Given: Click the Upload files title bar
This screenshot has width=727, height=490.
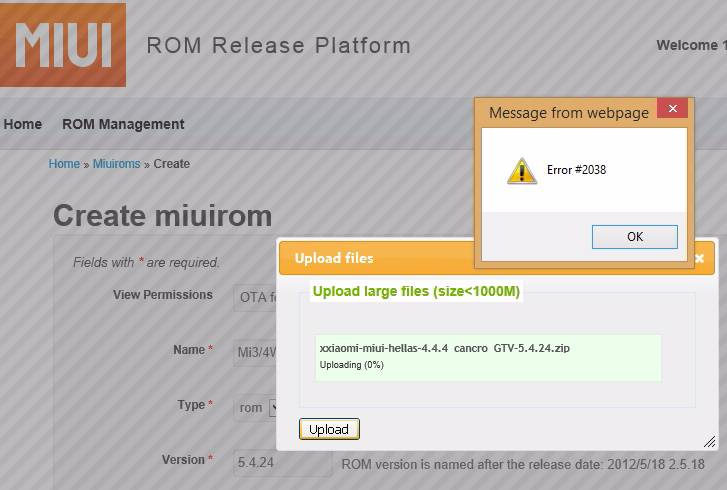Looking at the screenshot, I should 376,258.
